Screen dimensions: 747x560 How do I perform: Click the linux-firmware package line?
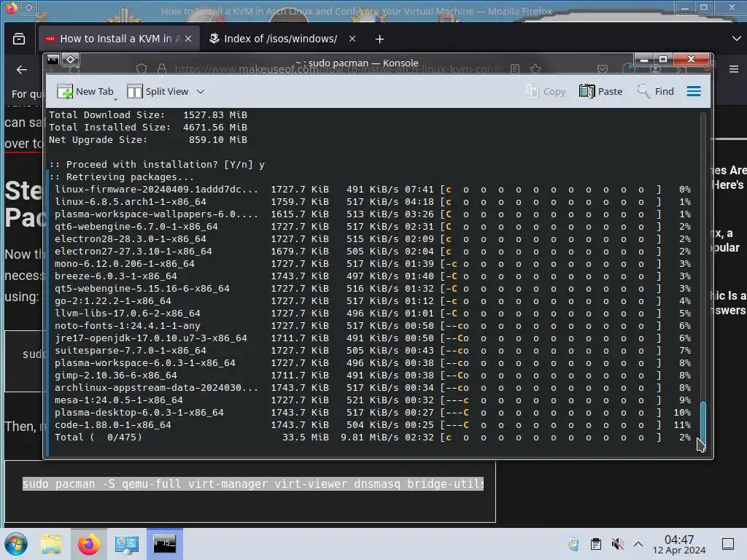(373, 189)
